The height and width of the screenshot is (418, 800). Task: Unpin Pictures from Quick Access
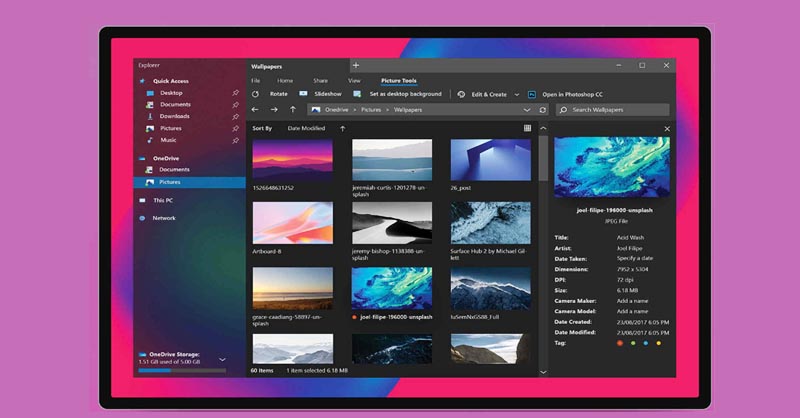(x=235, y=129)
